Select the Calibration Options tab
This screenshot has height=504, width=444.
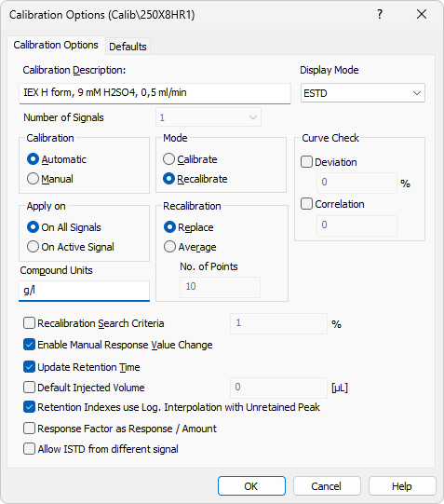[56, 45]
